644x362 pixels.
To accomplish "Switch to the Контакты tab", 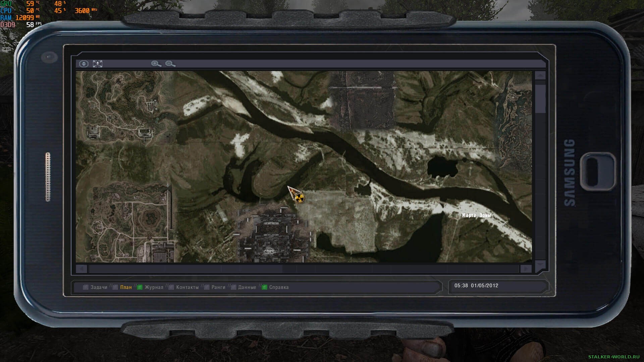I will [187, 287].
